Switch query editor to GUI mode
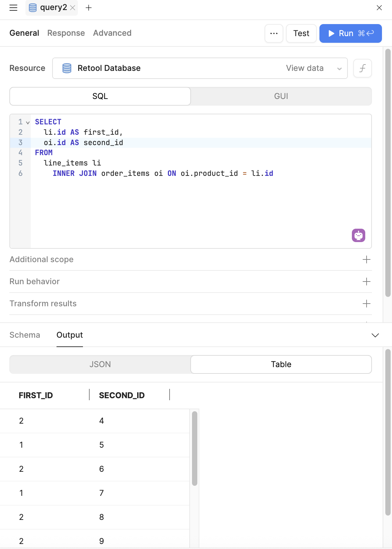The width and height of the screenshot is (392, 549). (x=281, y=96)
